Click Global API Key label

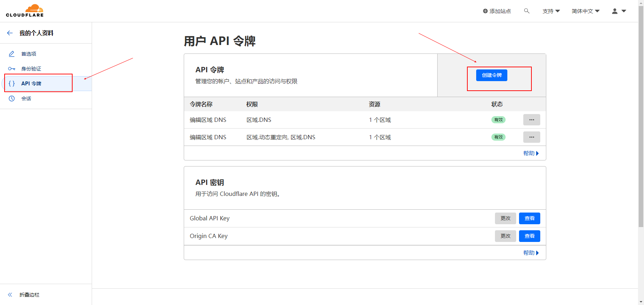210,218
